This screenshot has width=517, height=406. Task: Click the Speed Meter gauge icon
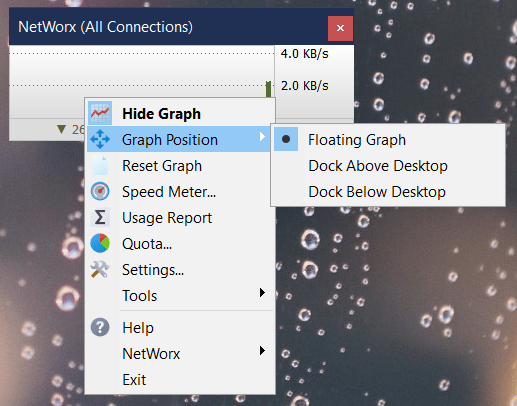100,191
